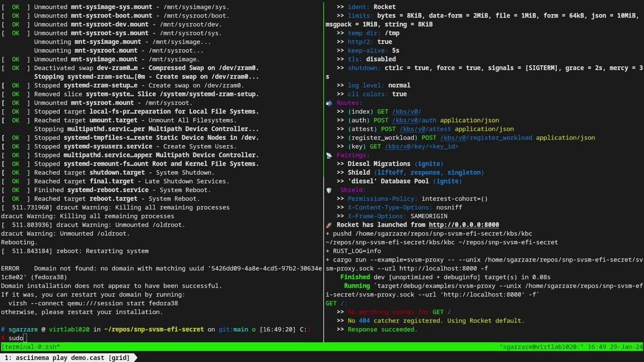Click the Routes mailbox emoji icon
Screen dimensions: 644x362
point(329,103)
